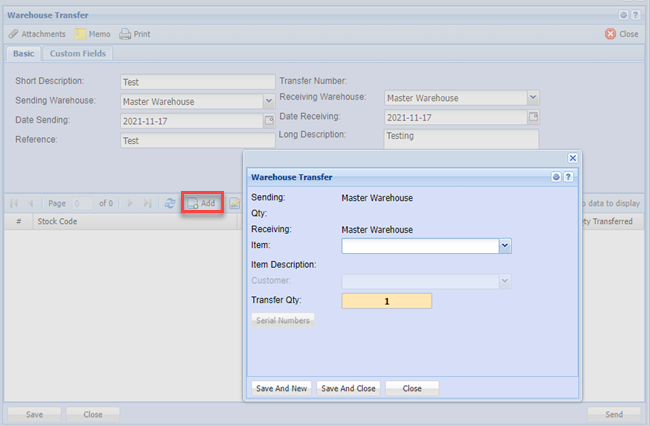This screenshot has height=426, width=650.
Task: Click Save And Close button
Action: (348, 388)
